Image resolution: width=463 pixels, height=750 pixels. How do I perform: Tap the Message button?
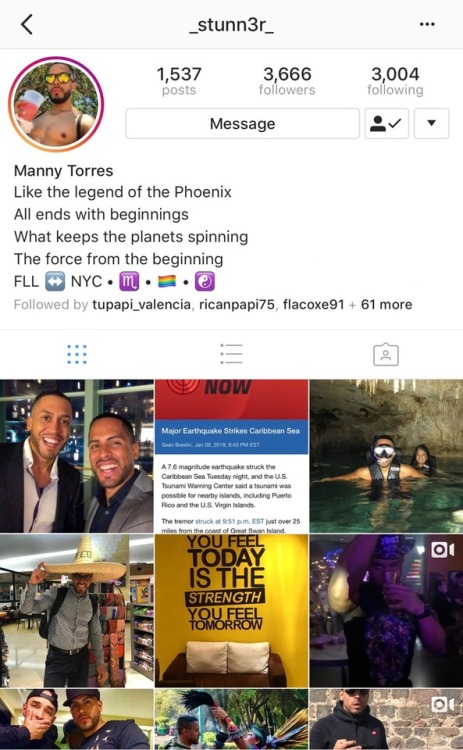click(243, 123)
